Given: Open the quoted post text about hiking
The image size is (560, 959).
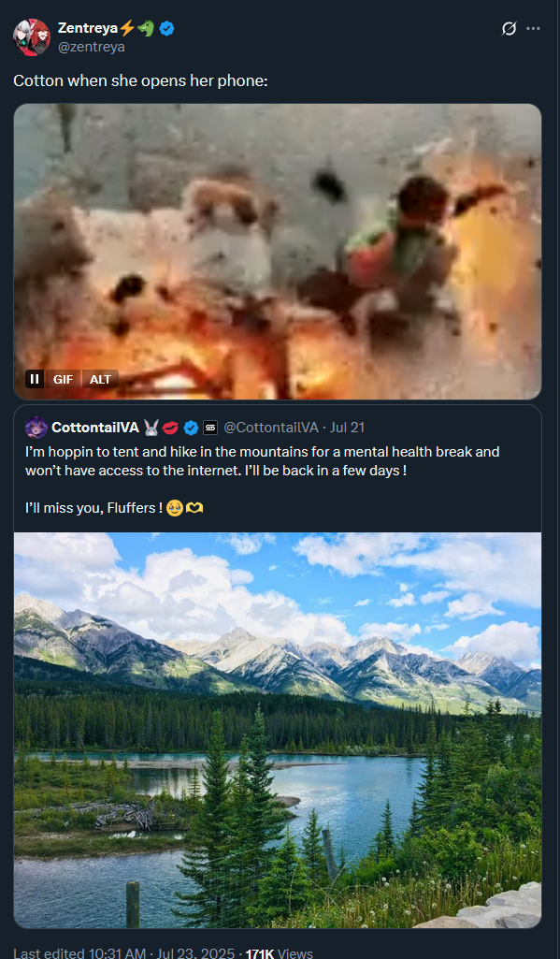Looking at the screenshot, I should coord(263,480).
